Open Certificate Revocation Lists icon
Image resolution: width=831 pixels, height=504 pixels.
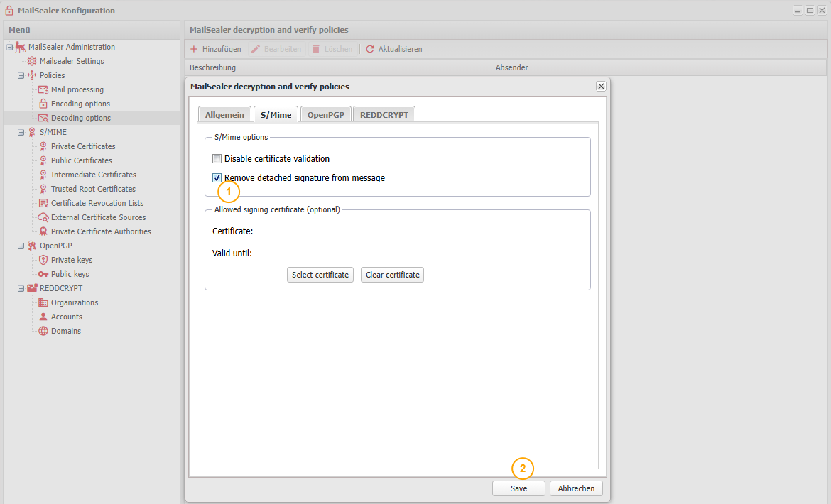pyautogui.click(x=43, y=203)
